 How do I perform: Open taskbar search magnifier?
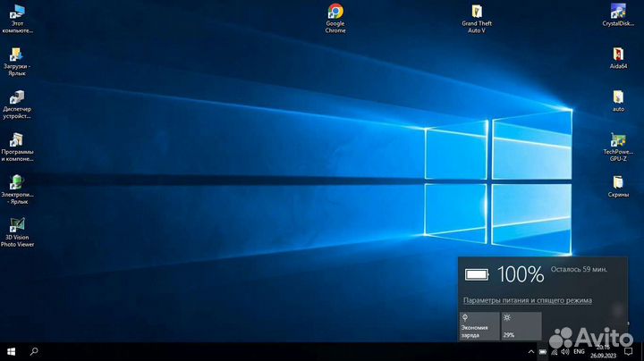[34, 351]
